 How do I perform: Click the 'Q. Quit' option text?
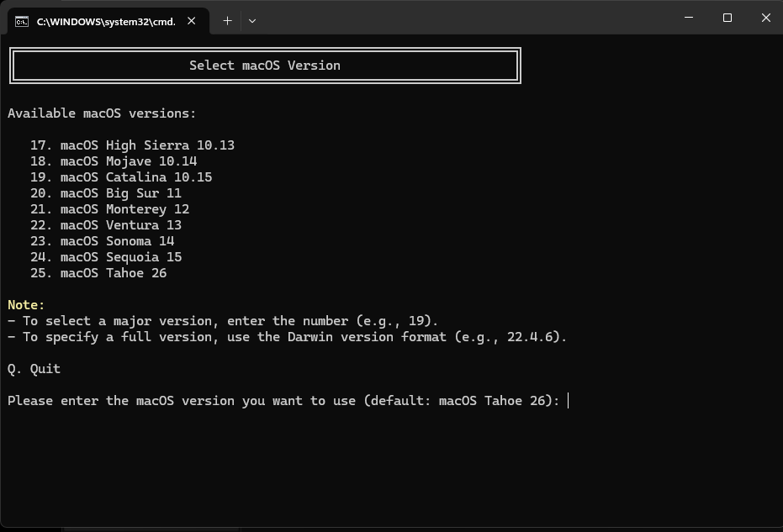[x=34, y=369]
